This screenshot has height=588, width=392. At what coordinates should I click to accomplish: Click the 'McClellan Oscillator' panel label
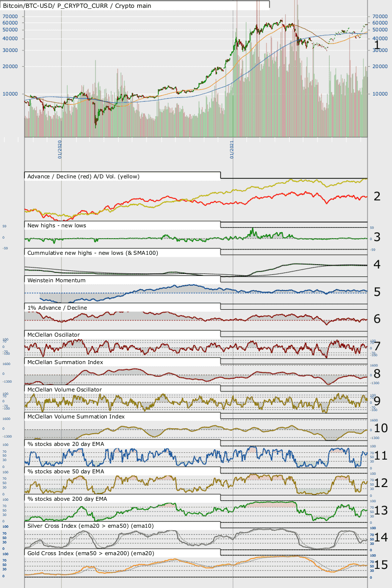tap(54, 335)
